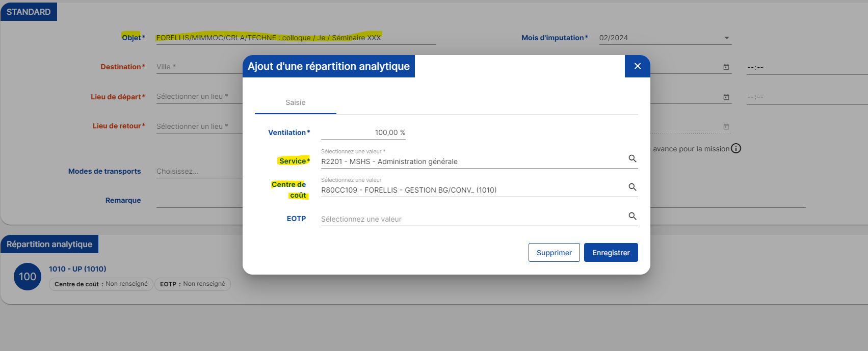The width and height of the screenshot is (868, 351).
Task: Select the STANDARD tab header
Action: point(29,12)
